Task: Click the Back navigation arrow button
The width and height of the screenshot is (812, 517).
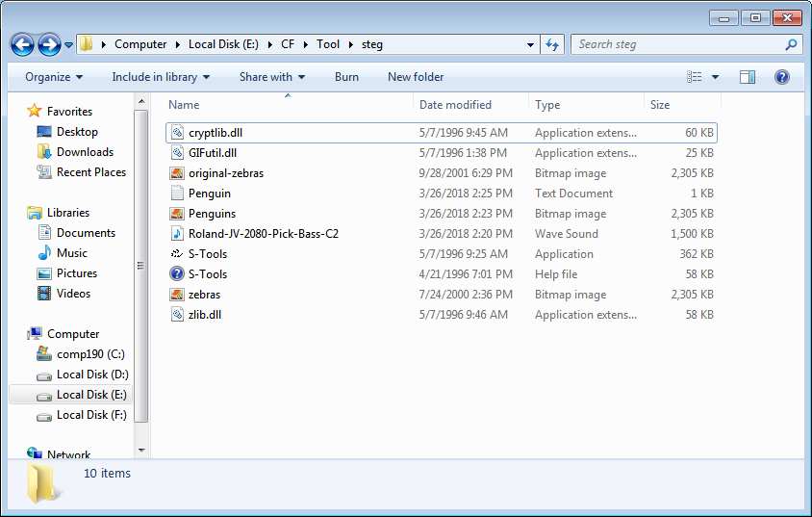Action: pos(23,44)
